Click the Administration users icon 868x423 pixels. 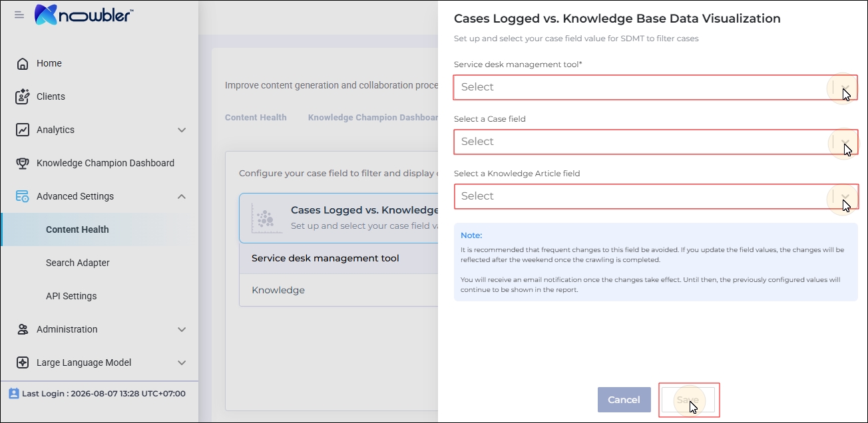(x=23, y=329)
